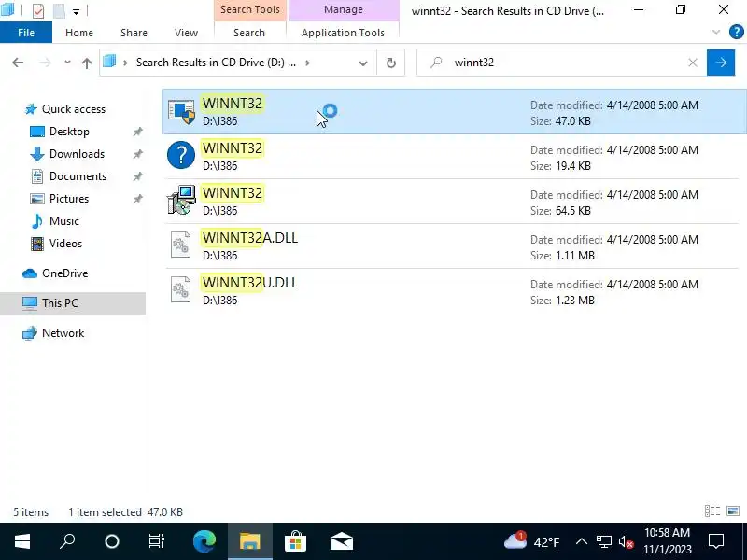Click the WINNT32U.DLL file name
This screenshot has width=747, height=560.
250,283
